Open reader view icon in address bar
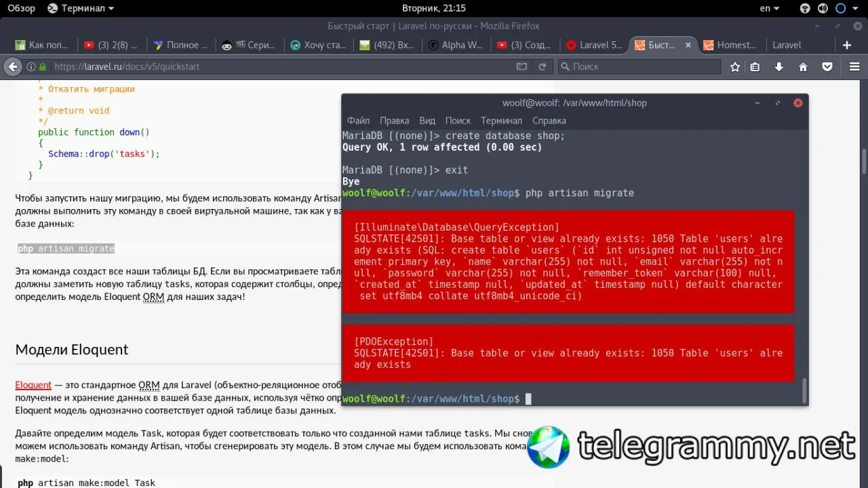This screenshot has height=488, width=868. click(x=521, y=67)
